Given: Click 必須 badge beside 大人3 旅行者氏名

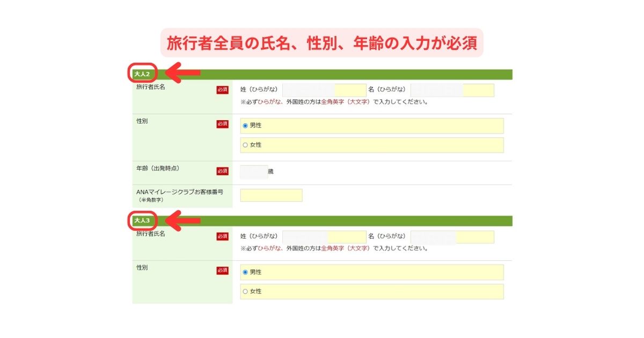Looking at the screenshot, I should (x=222, y=237).
